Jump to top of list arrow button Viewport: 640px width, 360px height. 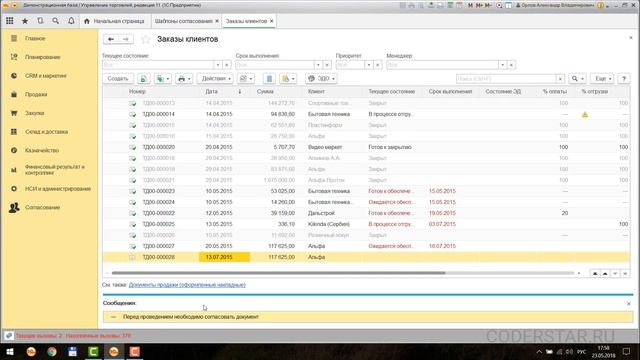pos(595,273)
